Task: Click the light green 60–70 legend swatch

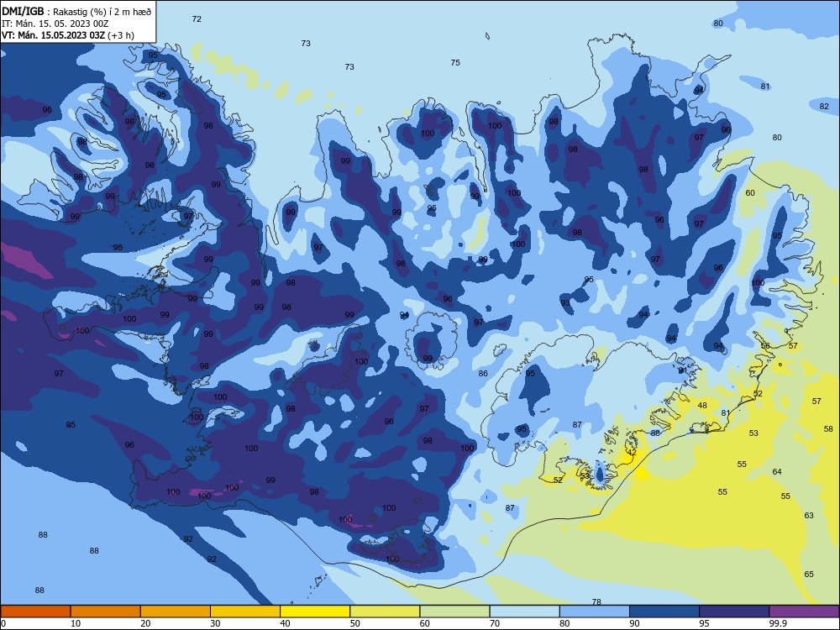Action: pyautogui.click(x=454, y=612)
